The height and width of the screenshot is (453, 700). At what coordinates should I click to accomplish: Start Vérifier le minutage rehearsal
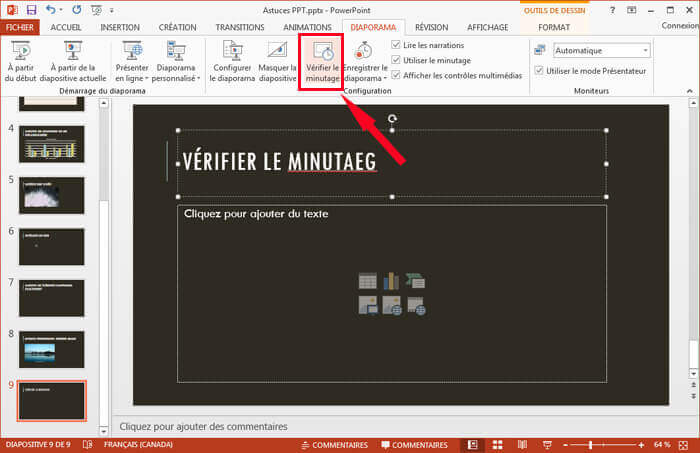point(322,62)
